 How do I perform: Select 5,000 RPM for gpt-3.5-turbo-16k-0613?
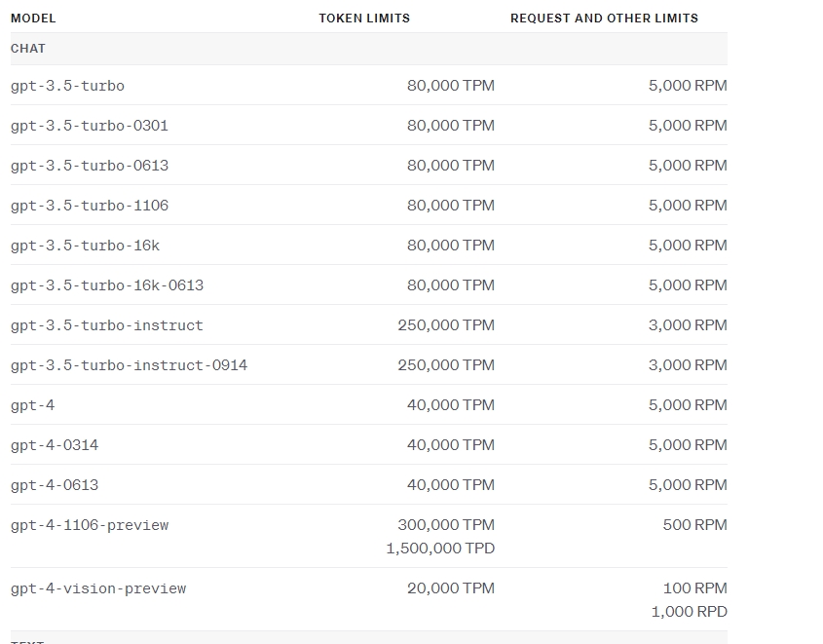[688, 285]
